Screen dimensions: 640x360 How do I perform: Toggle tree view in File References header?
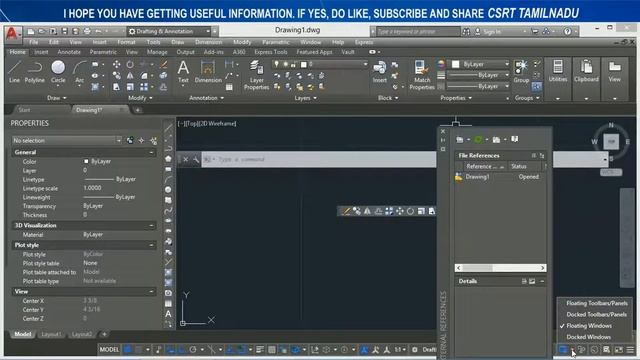(542, 156)
